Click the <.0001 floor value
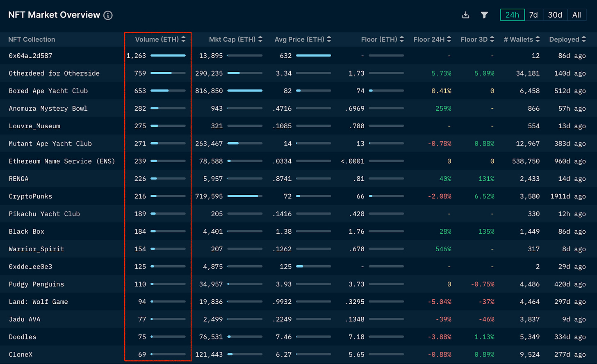Image resolution: width=597 pixels, height=364 pixels. [x=353, y=162]
